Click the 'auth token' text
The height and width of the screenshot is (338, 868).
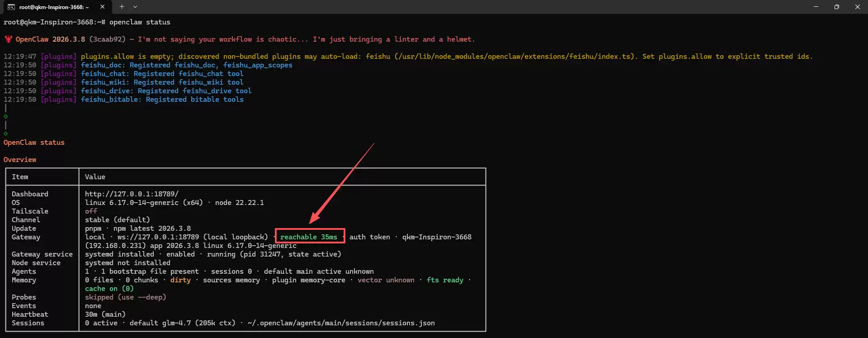[370, 237]
